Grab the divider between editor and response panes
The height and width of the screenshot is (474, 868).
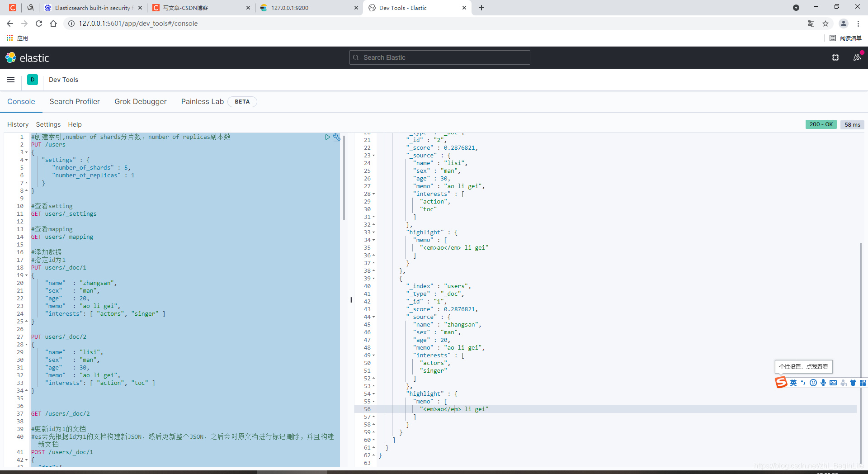pos(350,300)
